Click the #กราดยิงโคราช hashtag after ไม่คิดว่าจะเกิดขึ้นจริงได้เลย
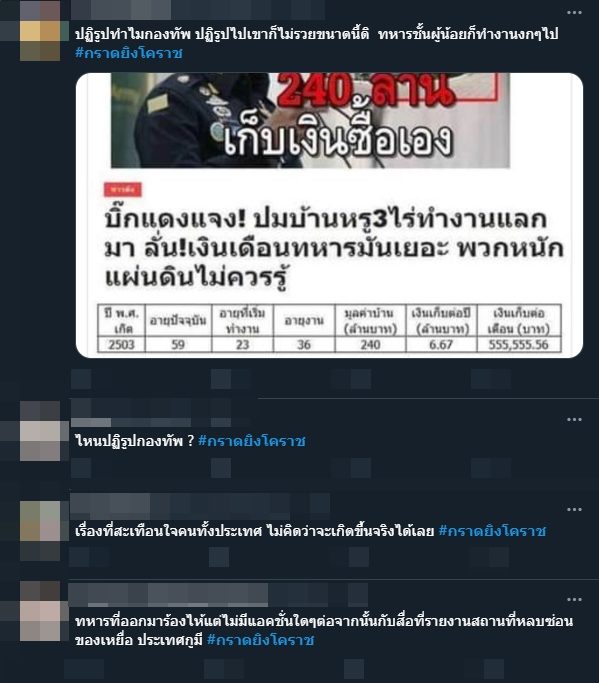 pyautogui.click(x=492, y=531)
